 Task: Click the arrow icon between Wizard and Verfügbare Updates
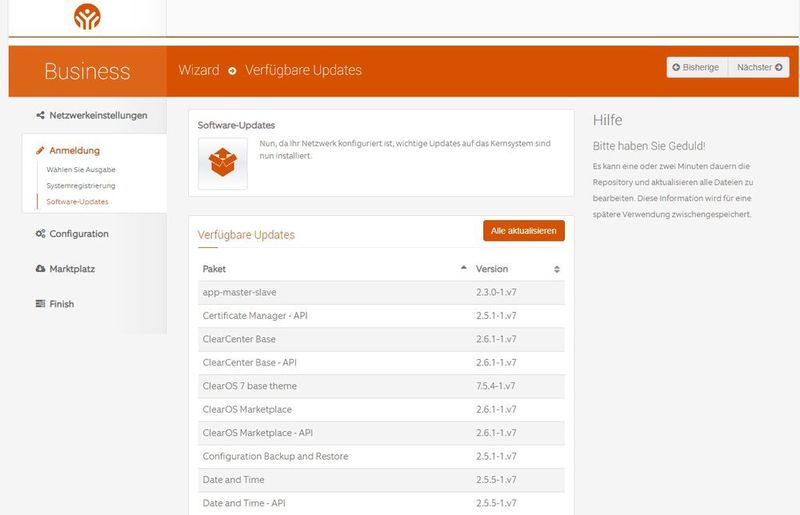(232, 71)
